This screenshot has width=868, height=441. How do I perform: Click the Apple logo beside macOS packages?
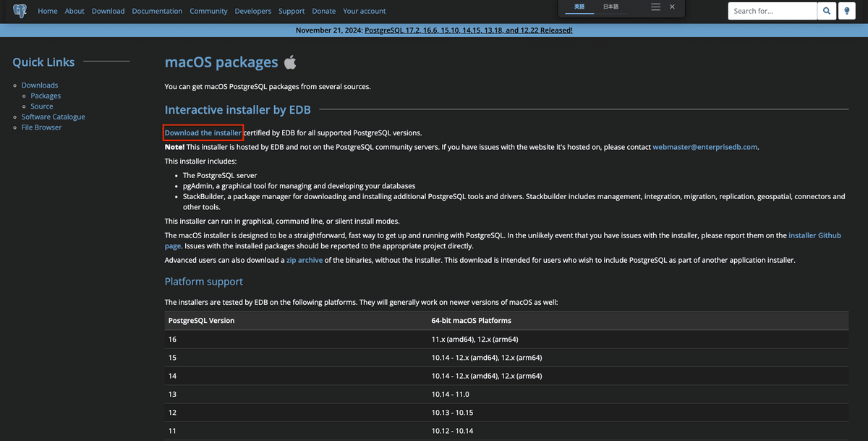[x=290, y=62]
